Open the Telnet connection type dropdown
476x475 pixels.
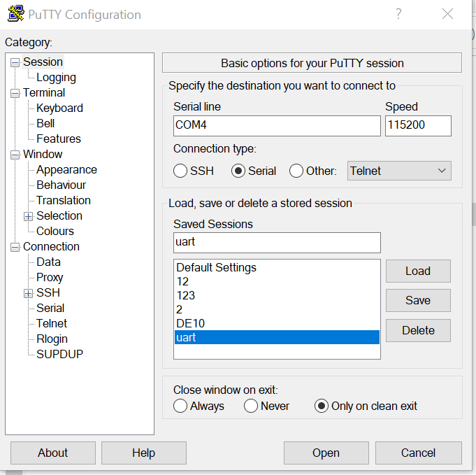[399, 171]
